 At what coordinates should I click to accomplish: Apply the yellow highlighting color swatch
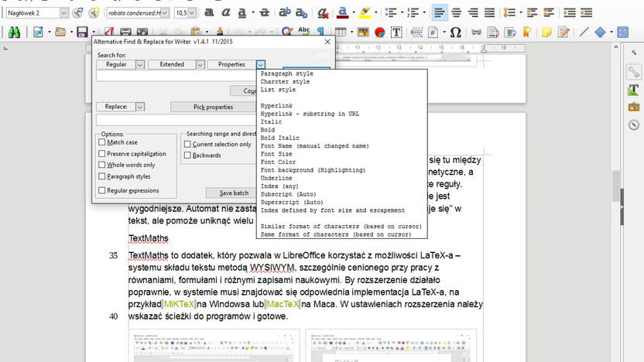click(365, 13)
